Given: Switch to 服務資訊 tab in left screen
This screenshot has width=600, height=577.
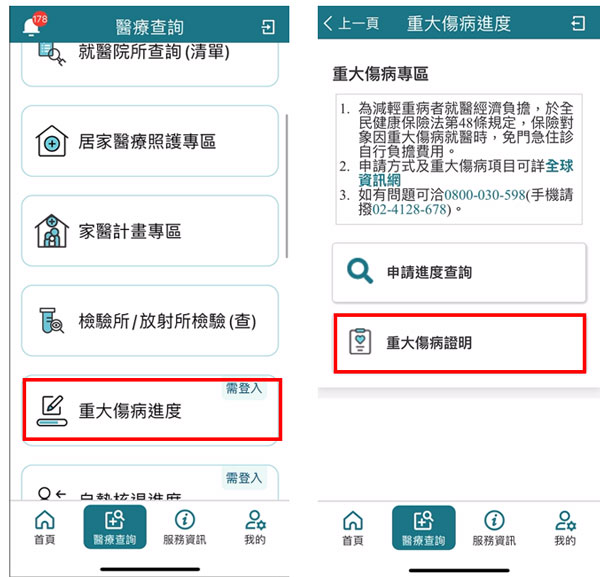Looking at the screenshot, I should pyautogui.click(x=185, y=527).
